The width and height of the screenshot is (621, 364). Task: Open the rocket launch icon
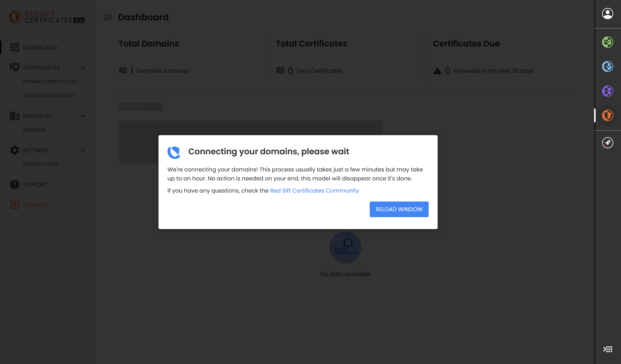point(608,143)
